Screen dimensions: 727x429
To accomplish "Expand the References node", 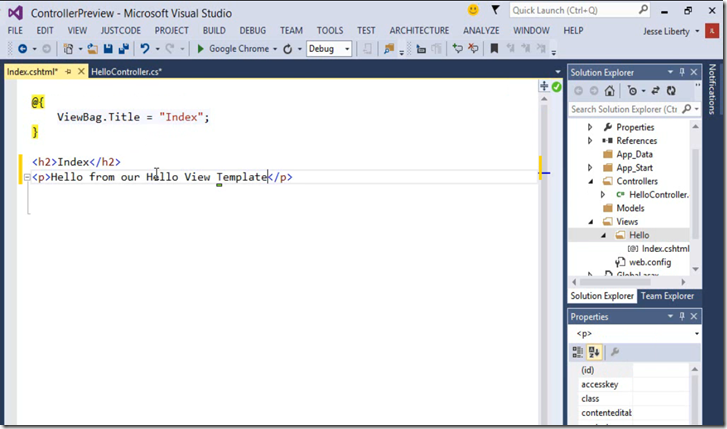I will [590, 141].
